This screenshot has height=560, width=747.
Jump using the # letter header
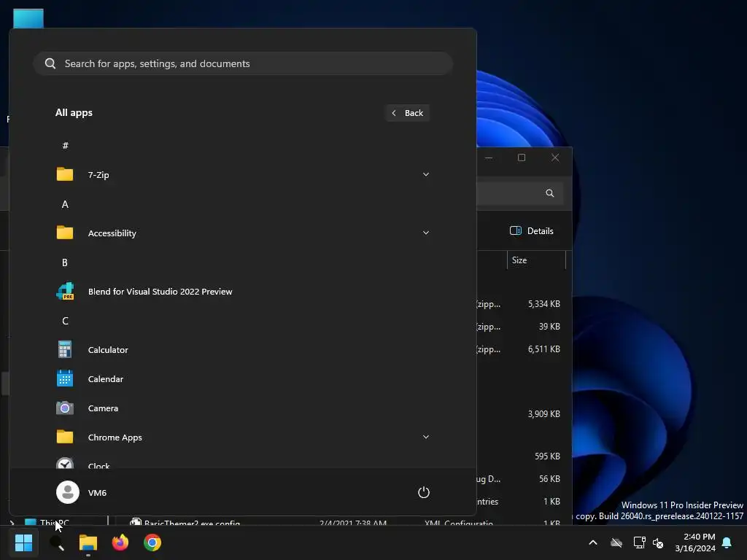point(65,145)
